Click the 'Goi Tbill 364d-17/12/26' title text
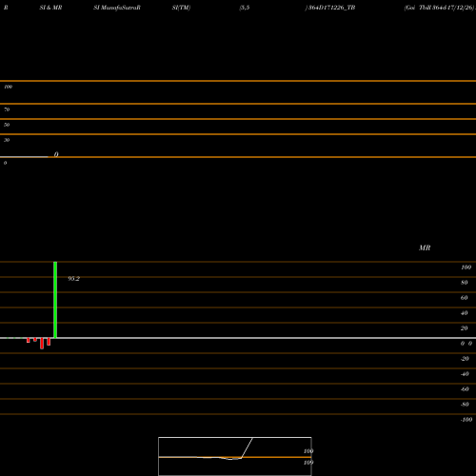 (440, 8)
